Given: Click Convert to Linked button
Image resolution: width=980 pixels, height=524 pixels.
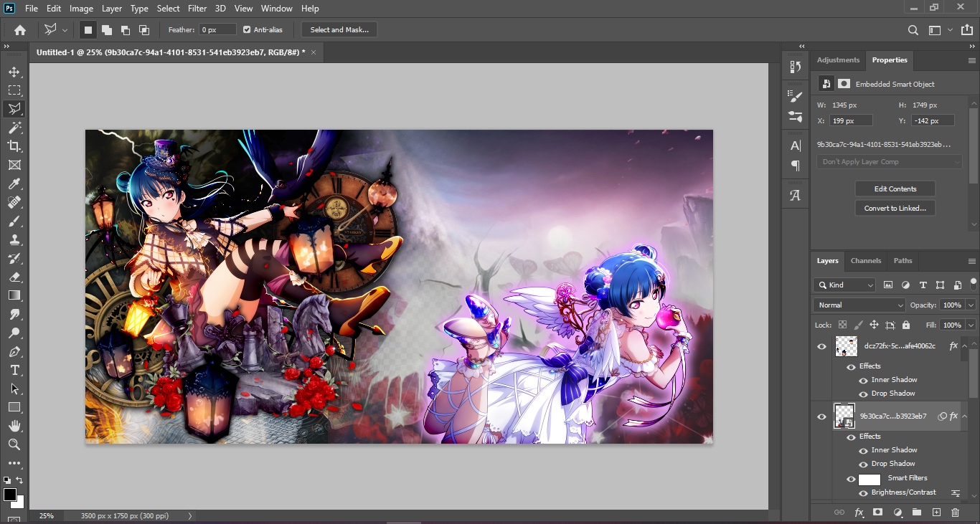Looking at the screenshot, I should [895, 208].
